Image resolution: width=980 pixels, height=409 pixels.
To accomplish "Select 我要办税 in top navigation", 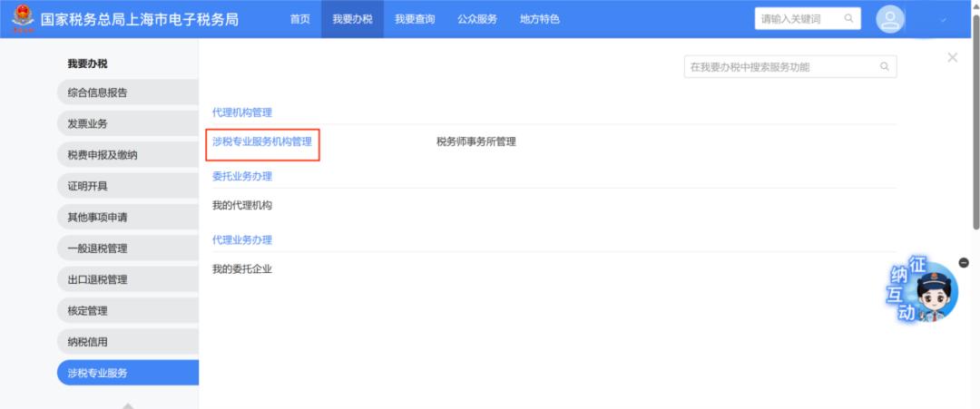I will [352, 19].
